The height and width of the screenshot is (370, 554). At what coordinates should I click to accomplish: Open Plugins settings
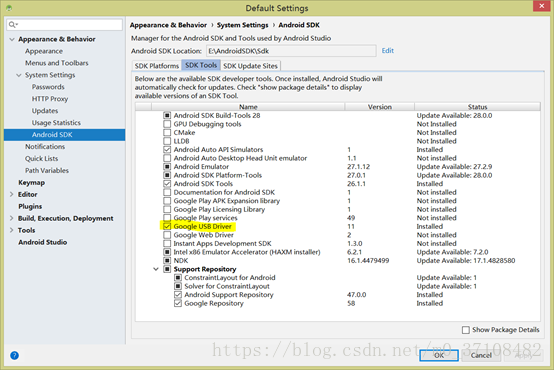pyautogui.click(x=30, y=206)
